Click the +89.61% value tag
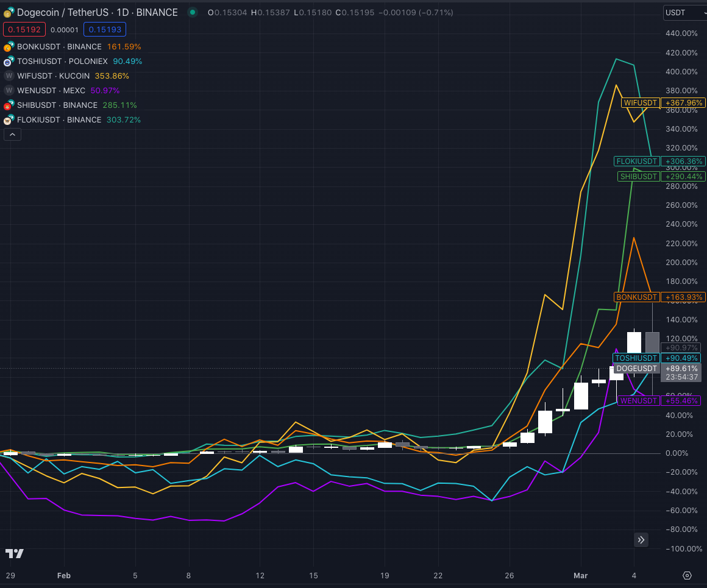This screenshot has width=707, height=588. click(x=681, y=369)
